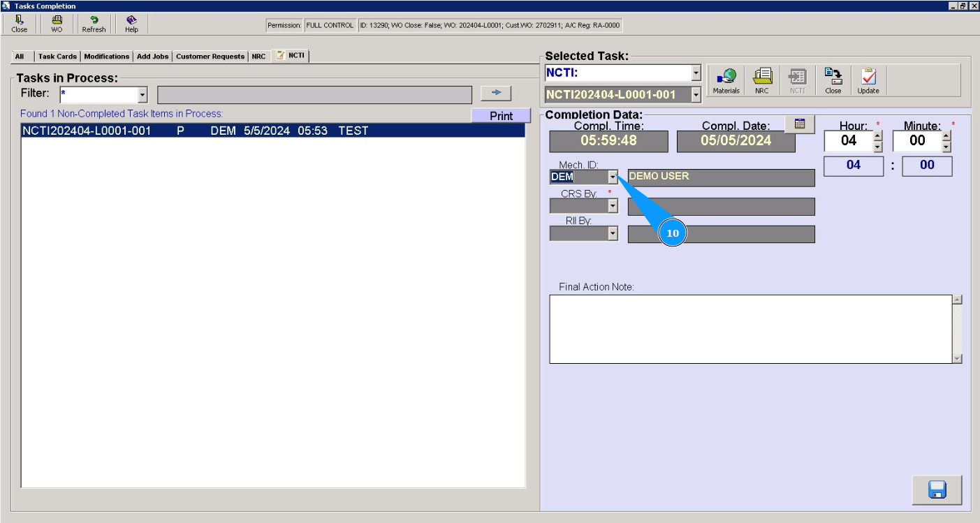The width and height of the screenshot is (980, 523).
Task: Decrease the Minute value with down arrow
Action: coord(946,147)
